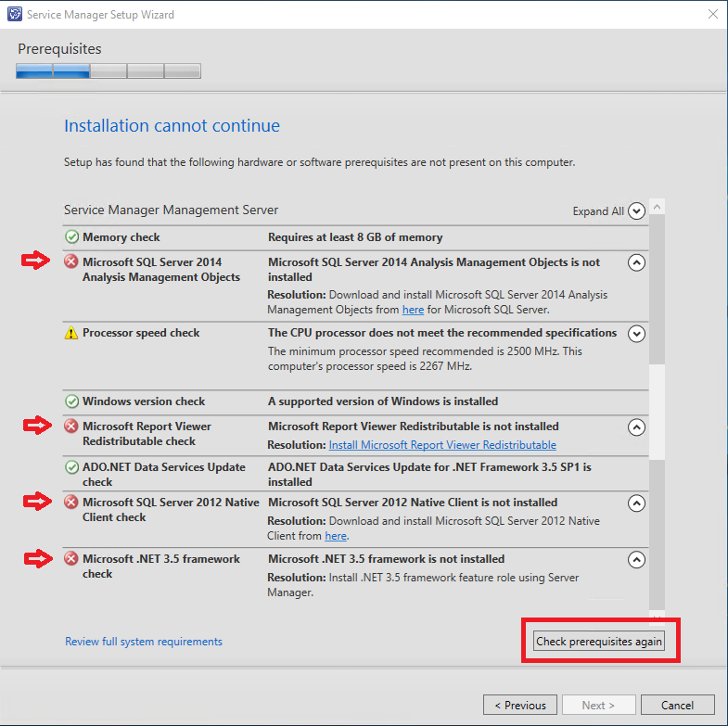Collapse the SQL Server 2014 Analysis Management Objects details
728x726 pixels.
(x=636, y=262)
